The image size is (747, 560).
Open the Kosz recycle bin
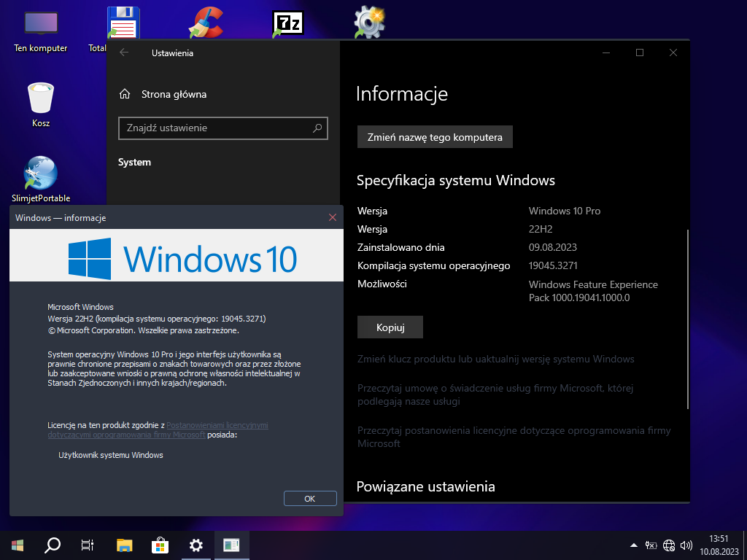pyautogui.click(x=41, y=98)
